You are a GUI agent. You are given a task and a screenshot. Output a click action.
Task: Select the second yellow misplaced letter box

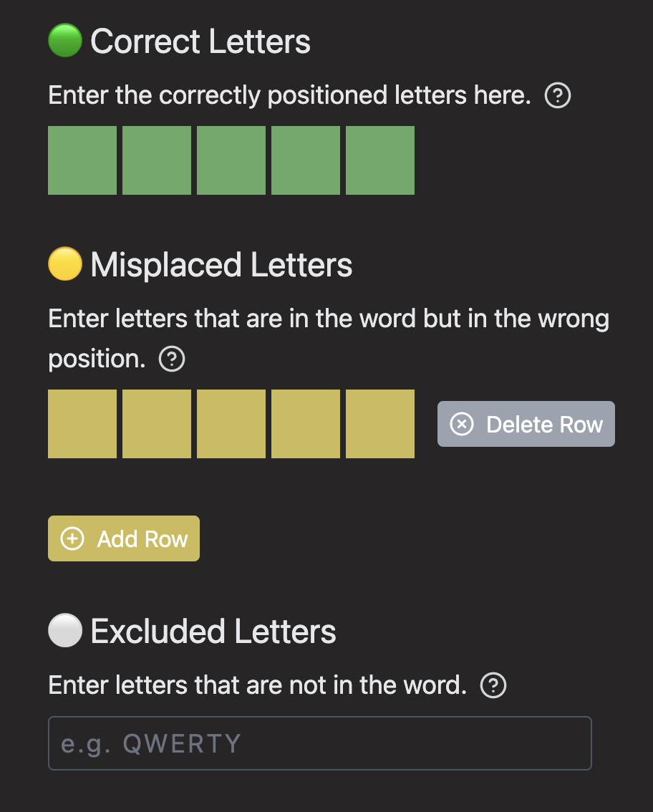[156, 423]
